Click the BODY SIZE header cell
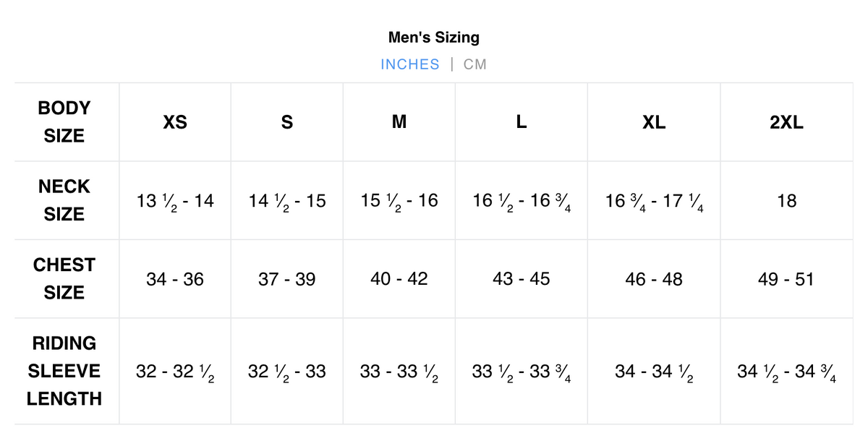 tap(64, 122)
